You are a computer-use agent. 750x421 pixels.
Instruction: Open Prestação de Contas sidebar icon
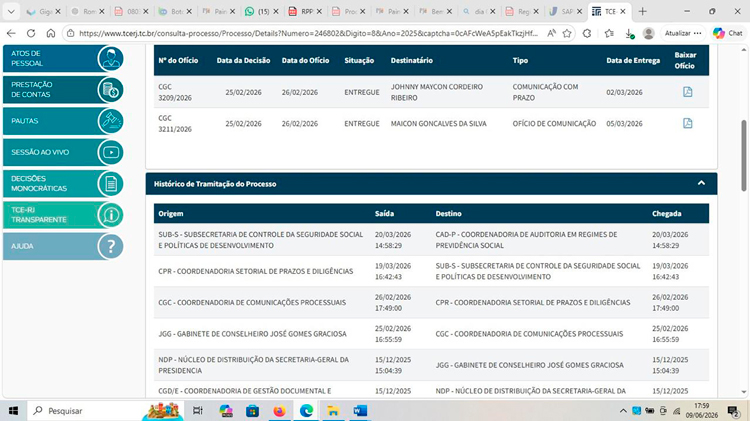click(x=110, y=90)
